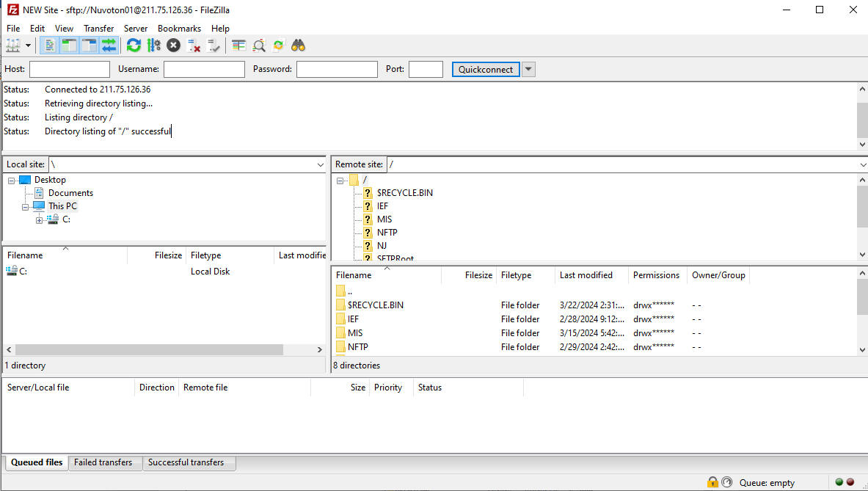Screen dimensions: 868x491
Task: Sort remote files by Last modified column
Action: tap(586, 275)
